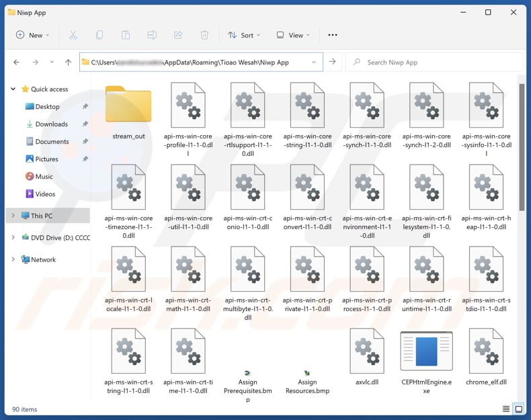Select api-ms-win-core-synch-l1-2-0.dll file
The width and height of the screenshot is (531, 420).
point(427,115)
